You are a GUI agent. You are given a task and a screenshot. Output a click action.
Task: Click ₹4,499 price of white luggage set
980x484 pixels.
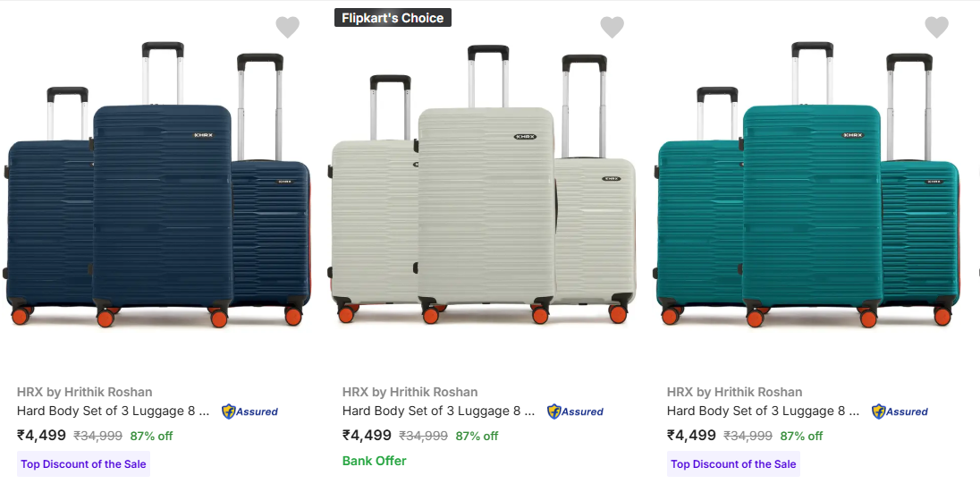click(x=367, y=436)
